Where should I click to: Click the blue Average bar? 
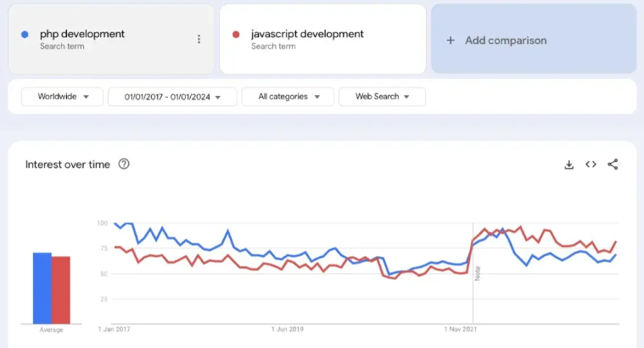[42, 288]
